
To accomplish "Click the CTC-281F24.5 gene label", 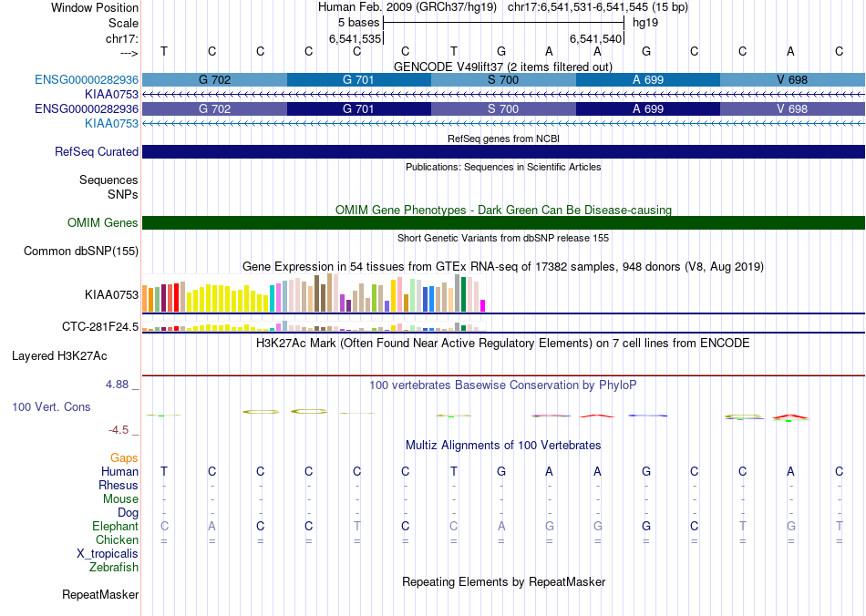I will coord(100,327).
